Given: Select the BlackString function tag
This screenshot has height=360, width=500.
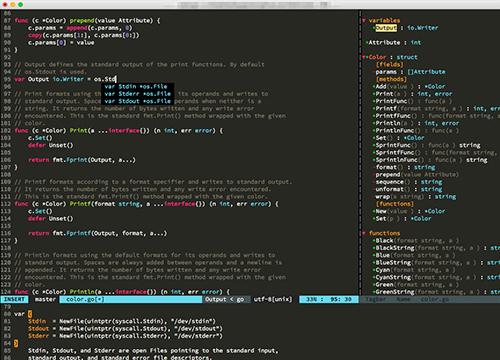Looking at the screenshot, I should click(x=437, y=248).
